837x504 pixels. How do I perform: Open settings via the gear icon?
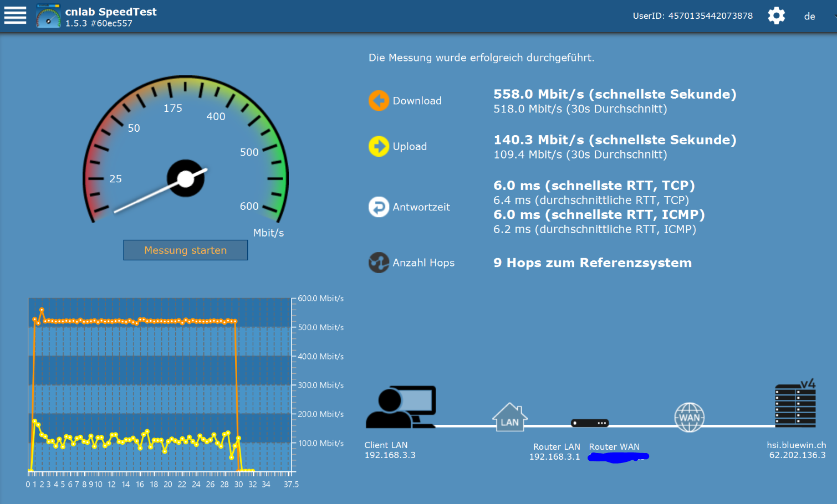click(776, 16)
